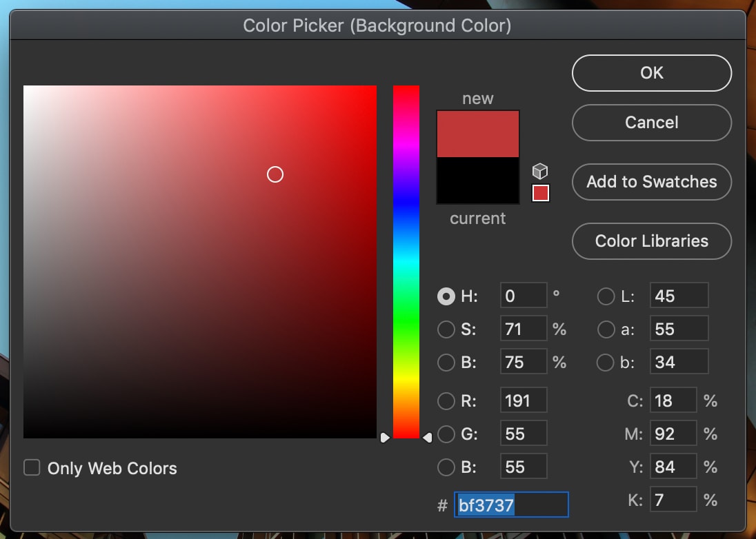Screen dimensions: 756x539
Task: Click the cyan area of hue strip
Action: click(x=406, y=262)
